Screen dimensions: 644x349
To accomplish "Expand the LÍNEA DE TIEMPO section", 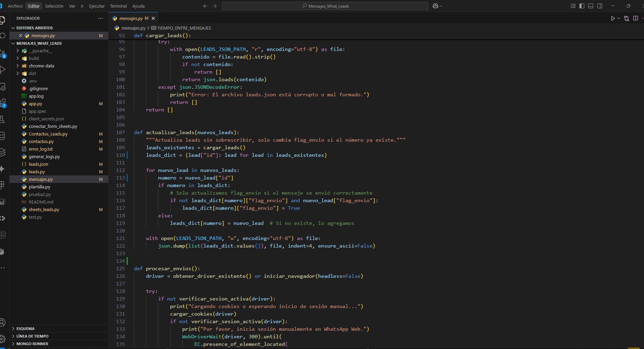I will coord(32,336).
